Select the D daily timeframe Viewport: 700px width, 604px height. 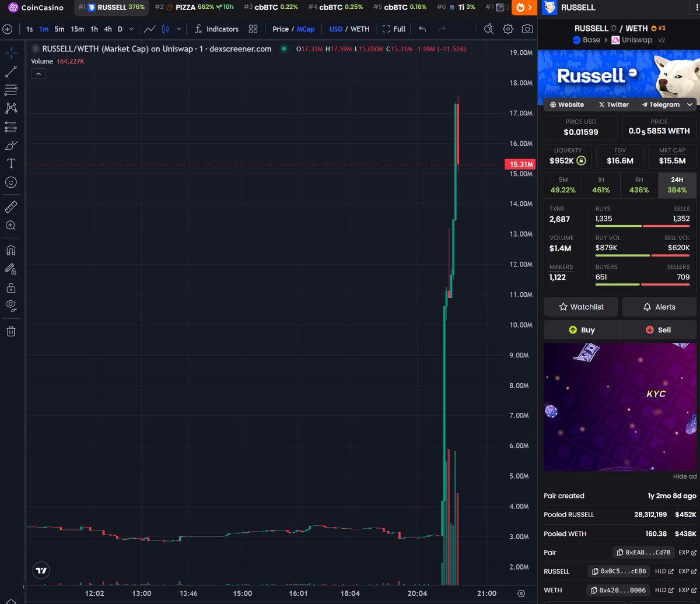(120, 29)
